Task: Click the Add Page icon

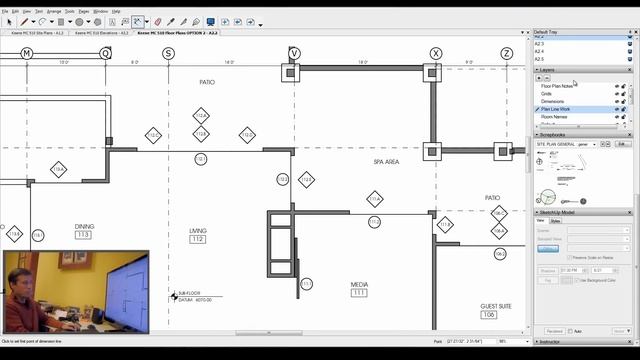Action: (225, 22)
